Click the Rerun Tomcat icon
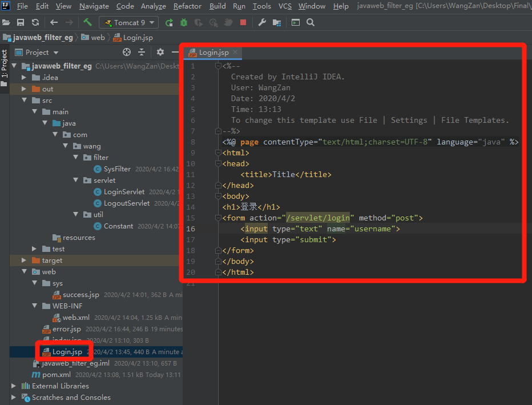Viewport: 532px width, 405px height. click(x=169, y=23)
